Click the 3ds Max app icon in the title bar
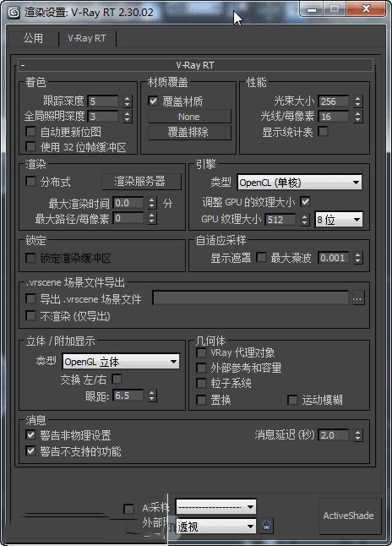392x546 pixels. (x=14, y=13)
